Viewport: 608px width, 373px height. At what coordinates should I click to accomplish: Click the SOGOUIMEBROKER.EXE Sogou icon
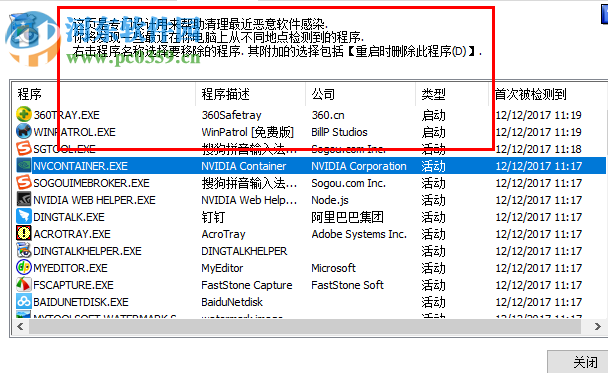24,183
